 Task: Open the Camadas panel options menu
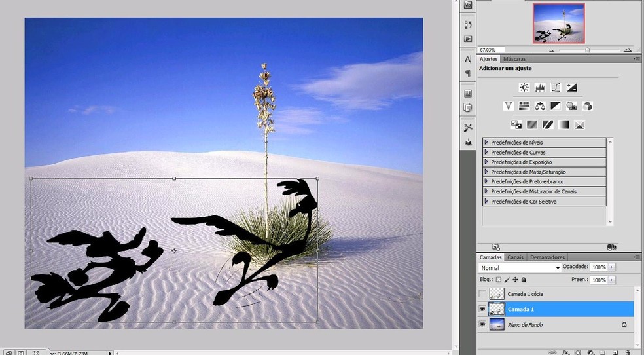[637, 257]
